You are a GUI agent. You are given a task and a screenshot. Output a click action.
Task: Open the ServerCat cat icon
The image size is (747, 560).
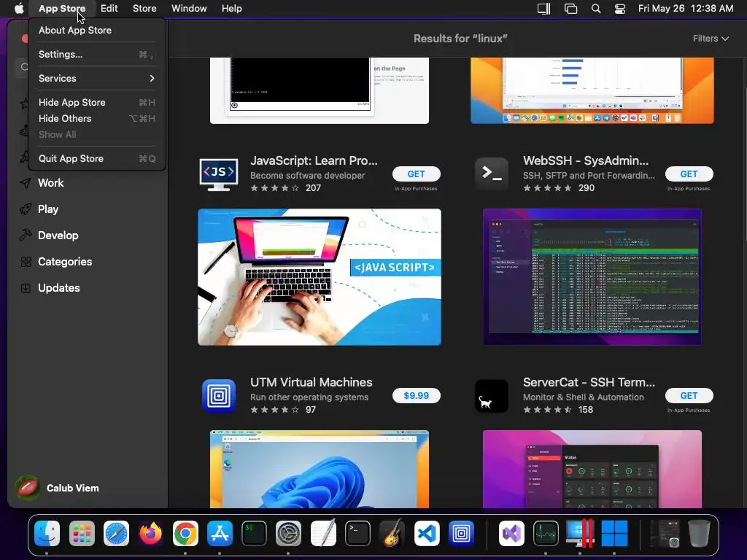tap(492, 396)
